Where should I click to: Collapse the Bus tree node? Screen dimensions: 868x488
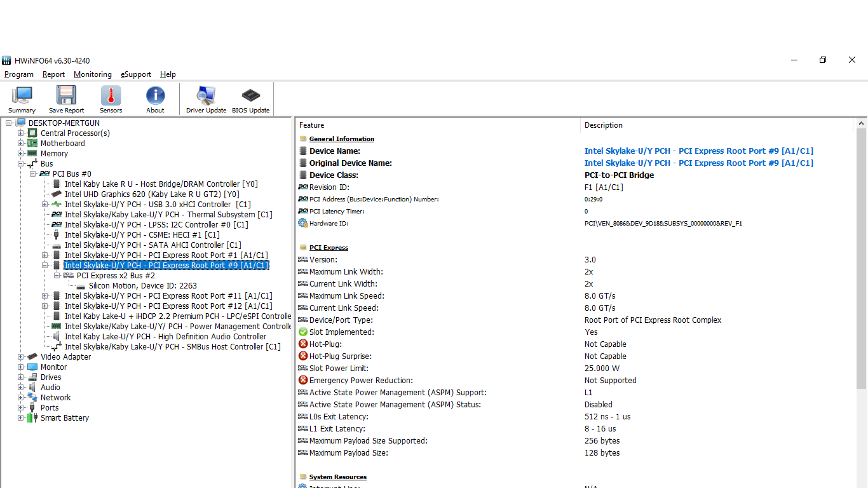[21, 164]
